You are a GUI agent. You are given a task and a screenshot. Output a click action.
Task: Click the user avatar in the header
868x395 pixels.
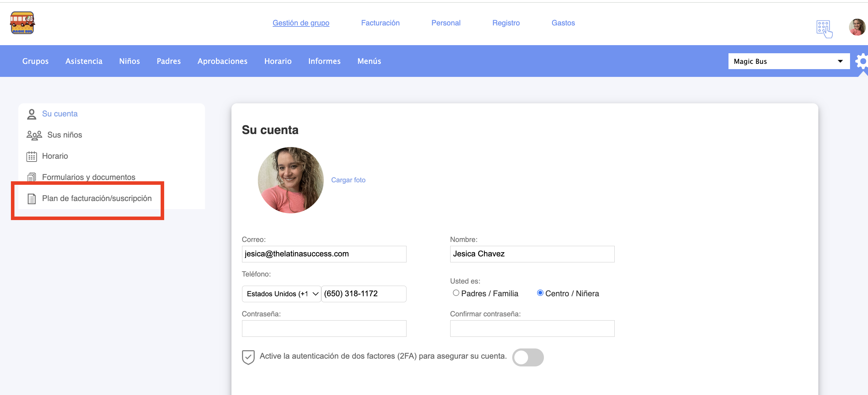857,27
